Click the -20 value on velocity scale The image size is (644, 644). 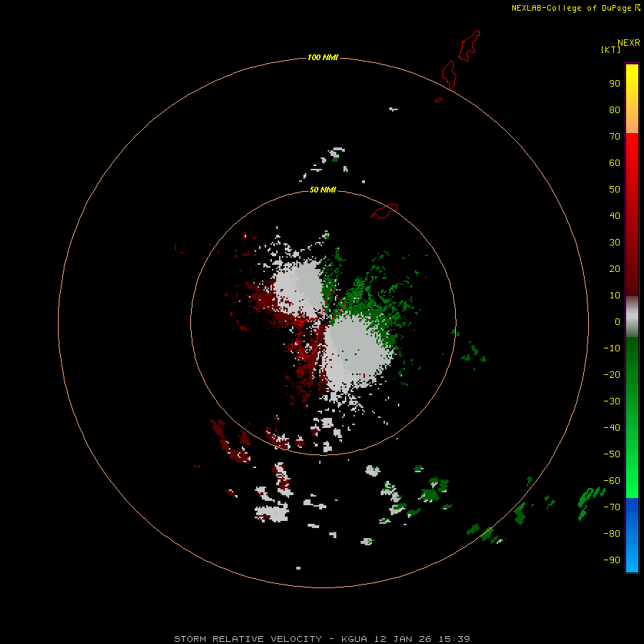click(612, 374)
